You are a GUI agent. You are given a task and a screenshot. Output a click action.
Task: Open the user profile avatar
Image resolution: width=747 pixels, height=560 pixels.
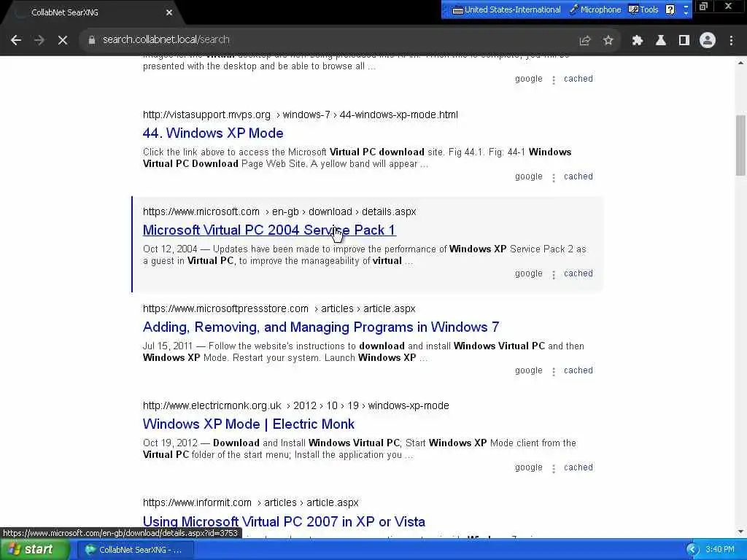coord(708,41)
